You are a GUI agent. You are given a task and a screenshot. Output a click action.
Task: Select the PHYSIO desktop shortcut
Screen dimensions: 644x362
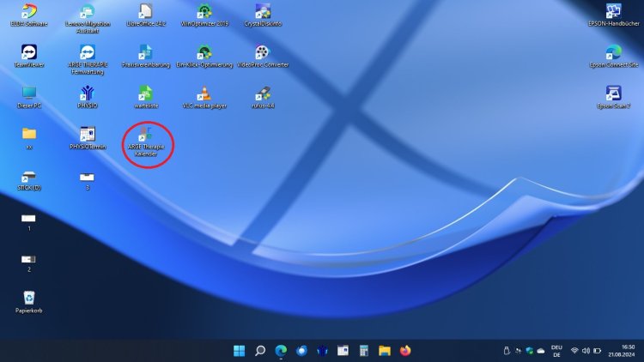tap(88, 97)
